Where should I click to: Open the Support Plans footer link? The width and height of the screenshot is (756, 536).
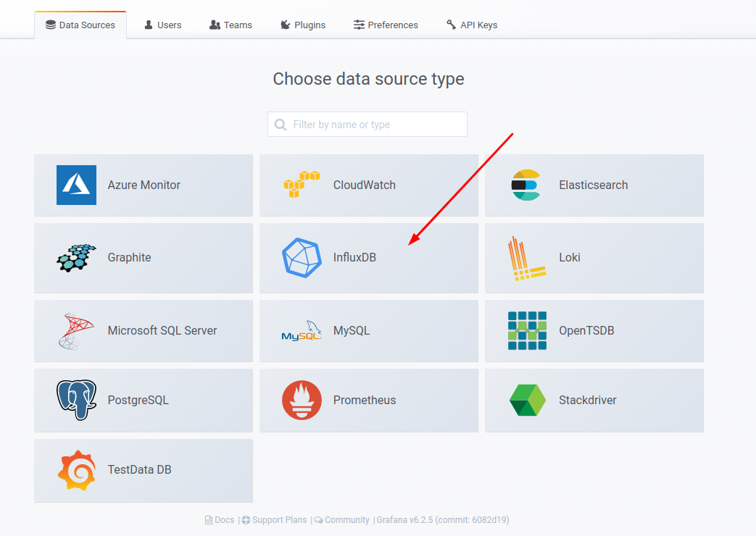[x=280, y=520]
